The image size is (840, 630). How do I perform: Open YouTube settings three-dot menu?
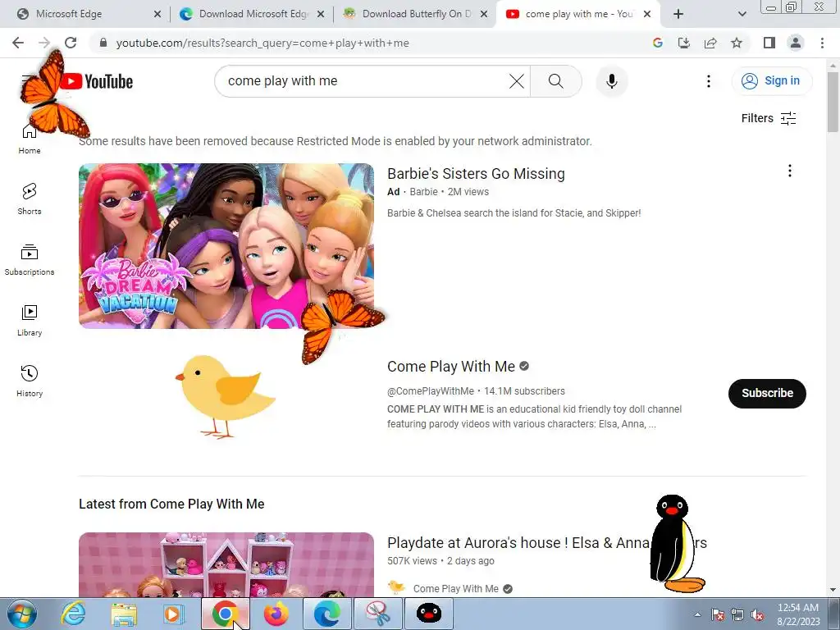[x=708, y=81]
